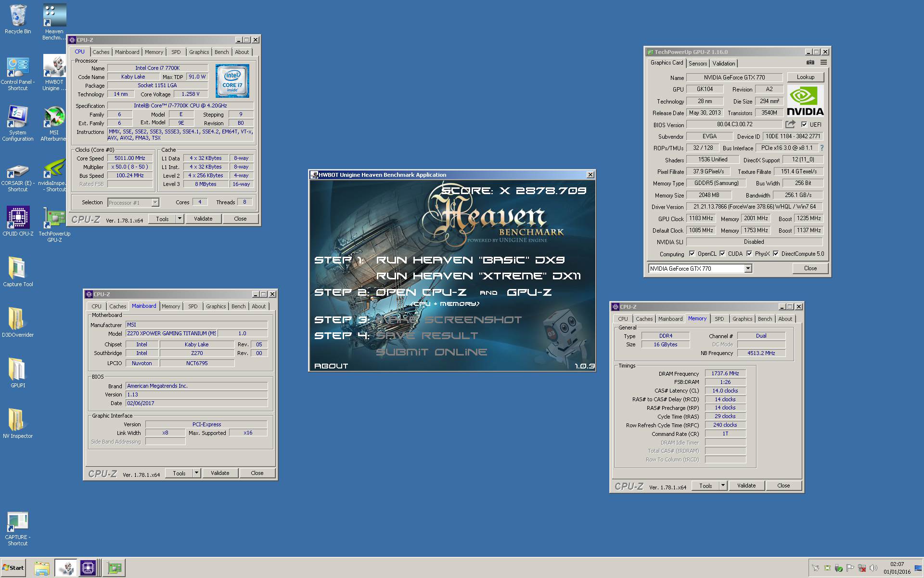Click Run Heaven "Xtreme" DX11 in HWBOT app
The height and width of the screenshot is (578, 924).
pyautogui.click(x=478, y=276)
